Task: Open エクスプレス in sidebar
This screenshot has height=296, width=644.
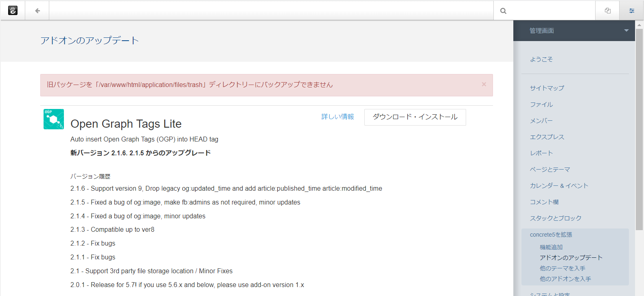Action: pos(547,137)
